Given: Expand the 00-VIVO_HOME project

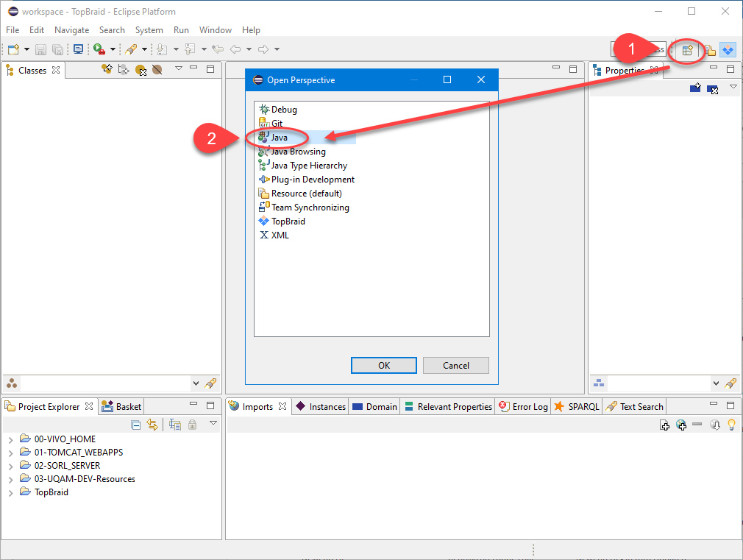Looking at the screenshot, I should [x=10, y=440].
